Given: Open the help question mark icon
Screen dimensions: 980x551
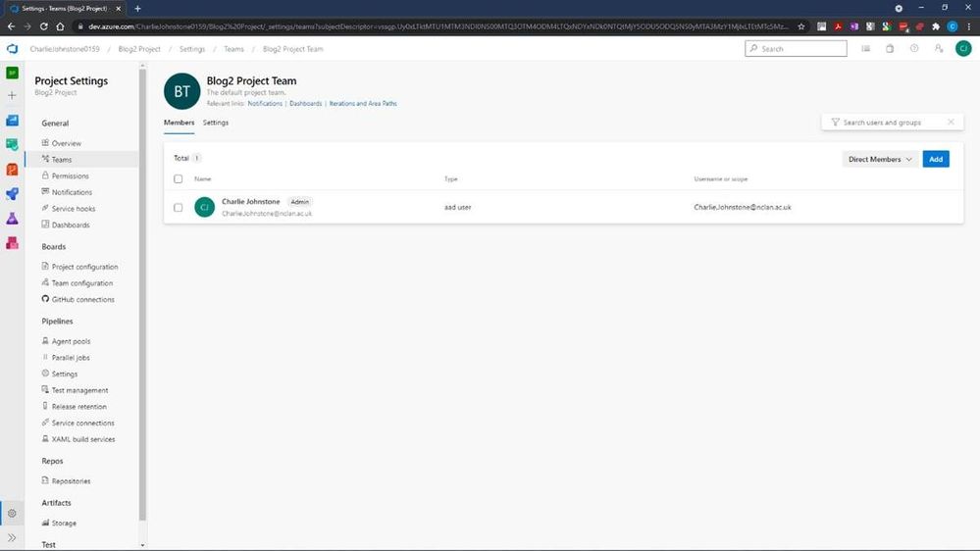Looking at the screenshot, I should [x=913, y=49].
